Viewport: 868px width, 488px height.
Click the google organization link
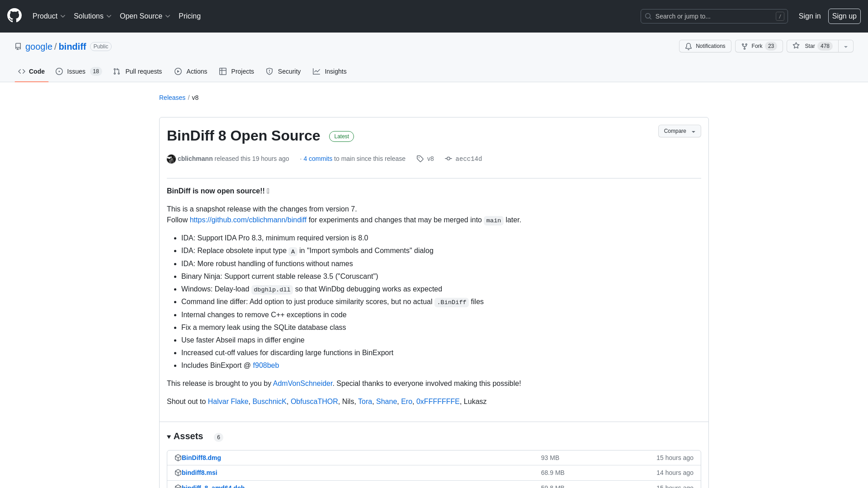pyautogui.click(x=39, y=47)
